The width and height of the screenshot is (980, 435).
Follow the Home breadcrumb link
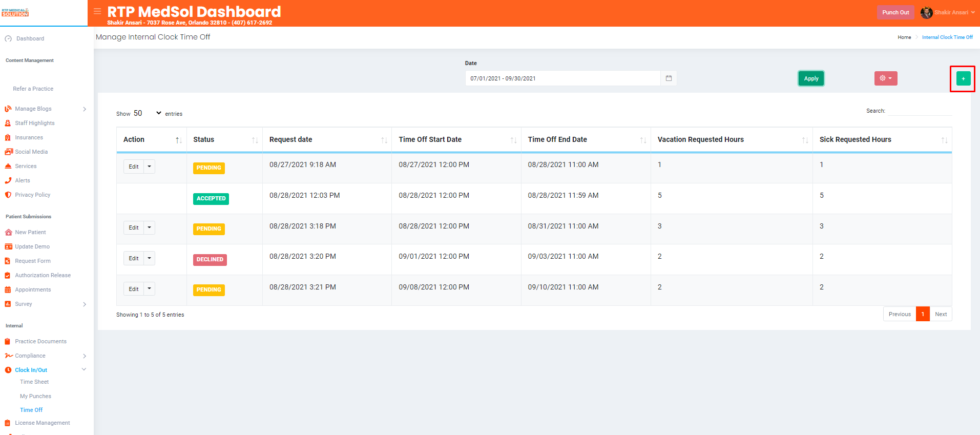coord(904,37)
